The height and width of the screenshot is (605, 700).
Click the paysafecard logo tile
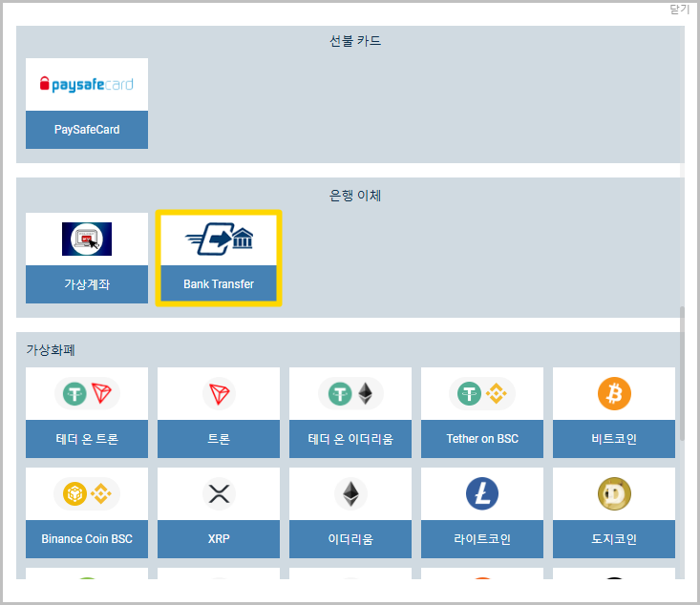point(87,84)
